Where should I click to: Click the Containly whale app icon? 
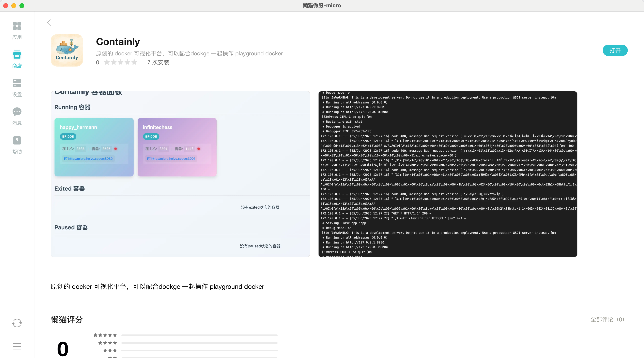tap(67, 50)
